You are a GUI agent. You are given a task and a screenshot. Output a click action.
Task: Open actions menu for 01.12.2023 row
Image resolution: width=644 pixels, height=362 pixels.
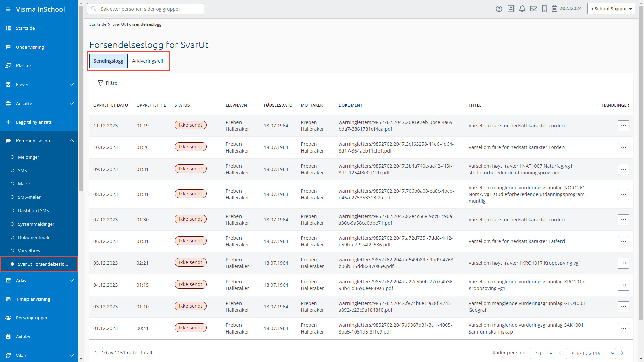pos(623,328)
